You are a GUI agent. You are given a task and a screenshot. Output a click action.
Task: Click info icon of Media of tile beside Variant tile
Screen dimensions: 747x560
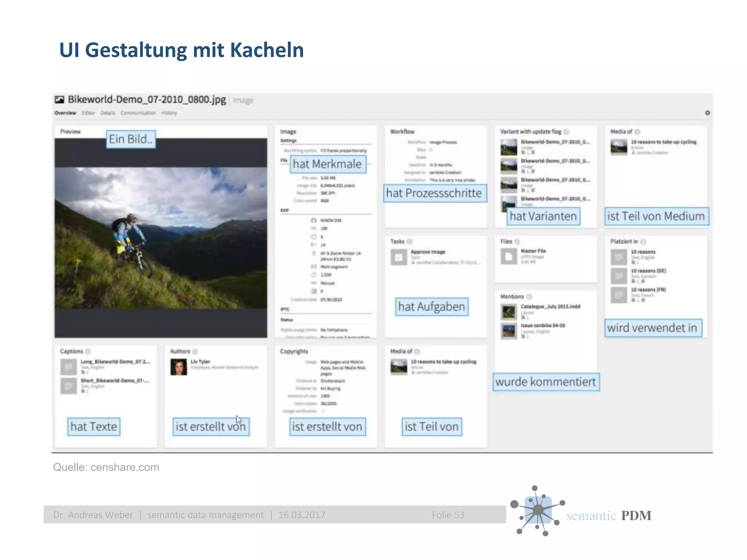637,132
